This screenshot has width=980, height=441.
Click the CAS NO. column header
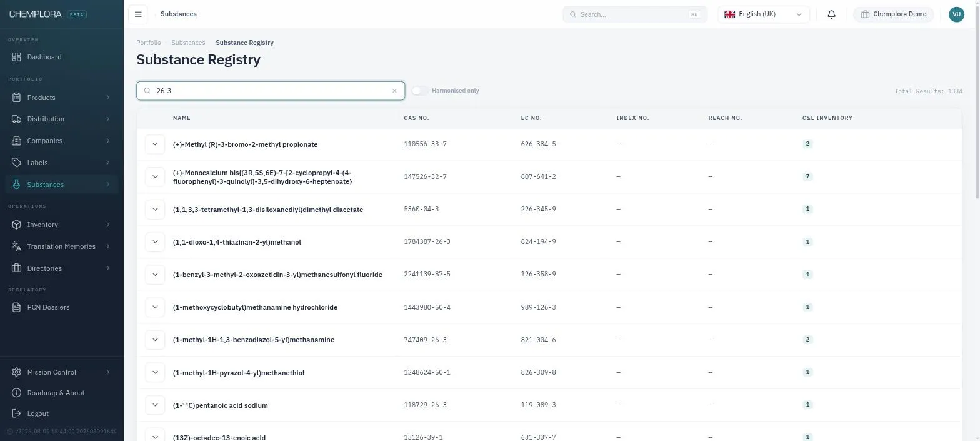tap(416, 118)
